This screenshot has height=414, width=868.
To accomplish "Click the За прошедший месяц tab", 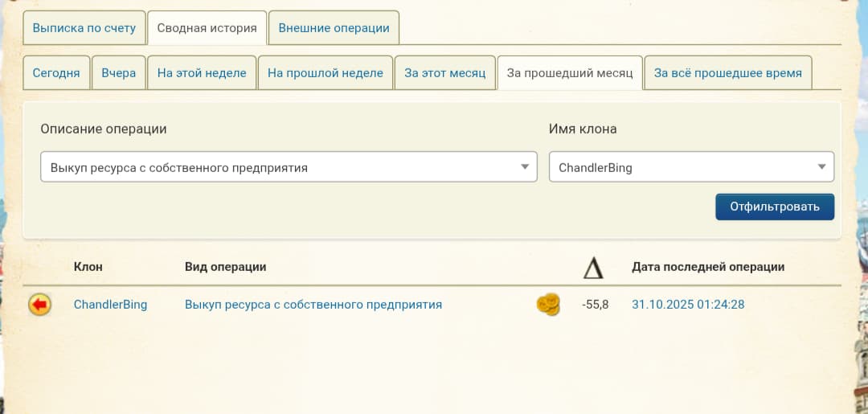I will tap(570, 73).
